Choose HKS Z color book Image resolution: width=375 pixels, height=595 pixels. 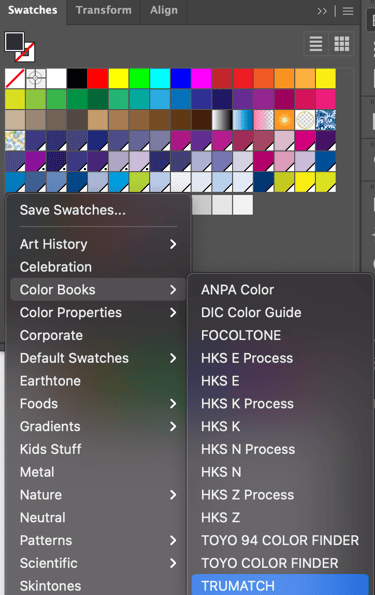pyautogui.click(x=280, y=517)
